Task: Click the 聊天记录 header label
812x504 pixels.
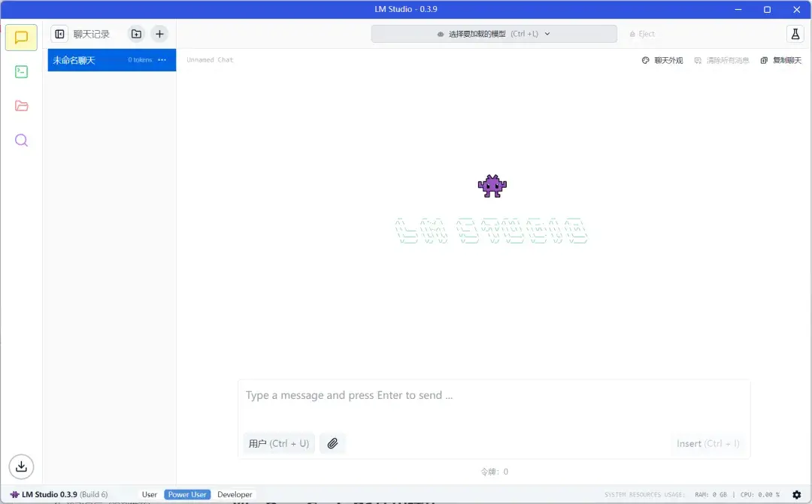Action: (92, 34)
